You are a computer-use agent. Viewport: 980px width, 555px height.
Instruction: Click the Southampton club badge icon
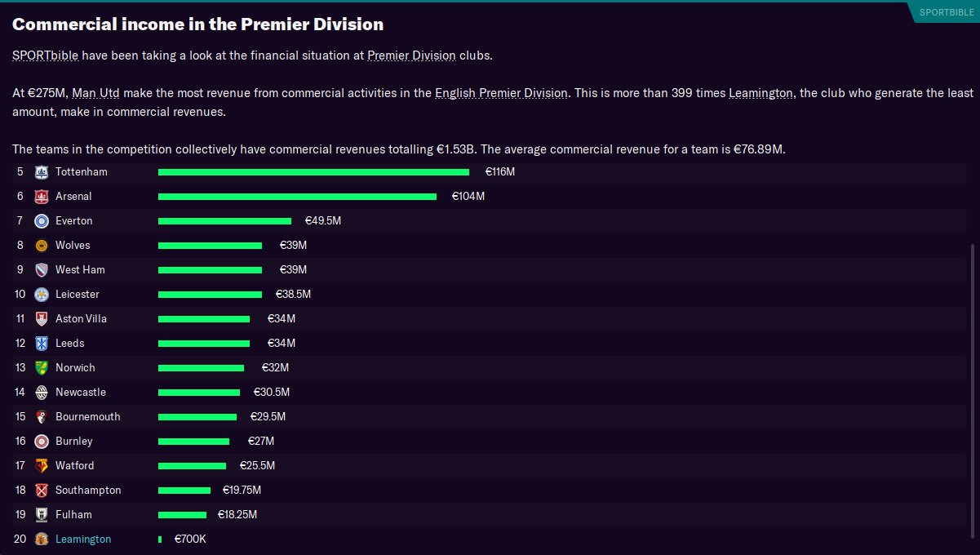(42, 491)
